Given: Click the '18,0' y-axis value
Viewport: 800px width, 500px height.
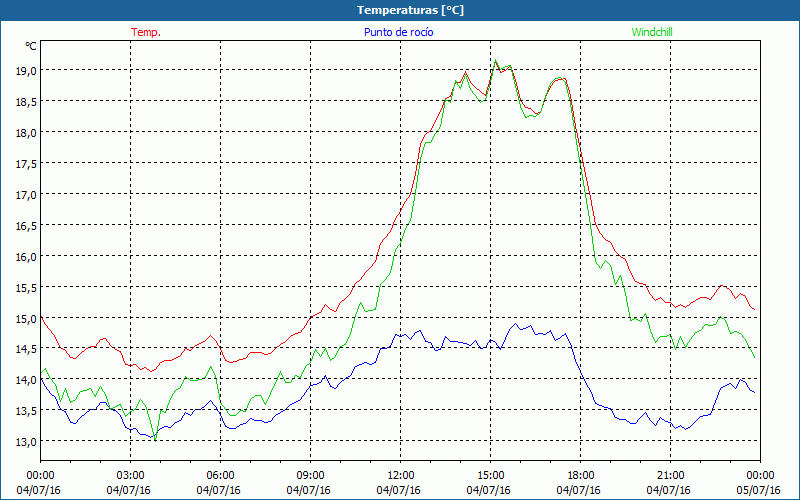Looking at the screenshot, I should pos(26,133).
